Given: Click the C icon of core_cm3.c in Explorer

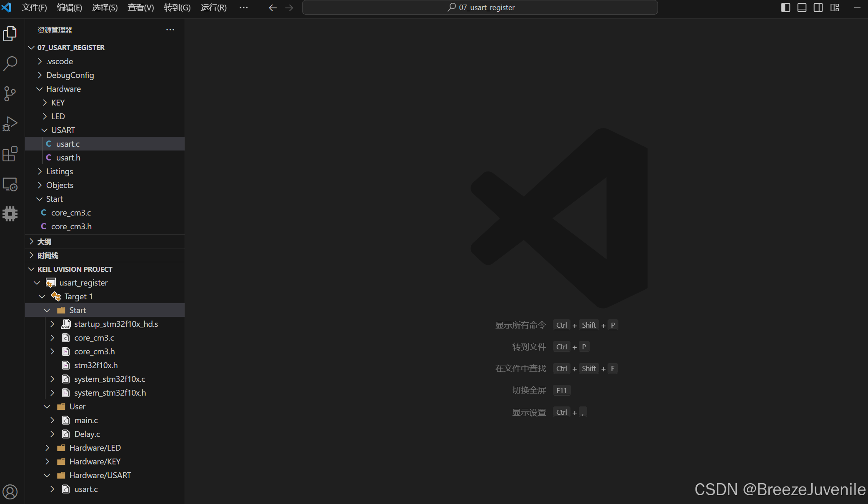Looking at the screenshot, I should 44,213.
